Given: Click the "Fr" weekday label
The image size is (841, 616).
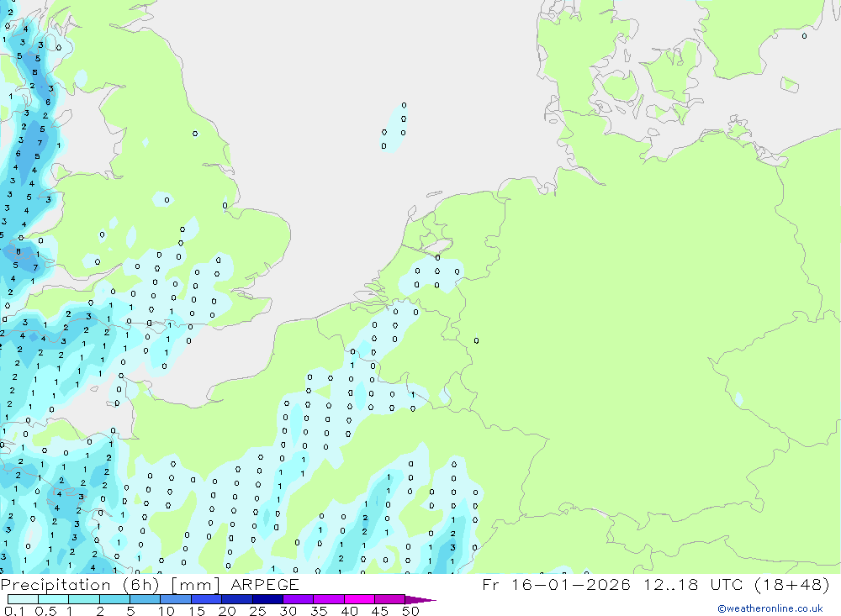Looking at the screenshot, I should click(490, 585).
